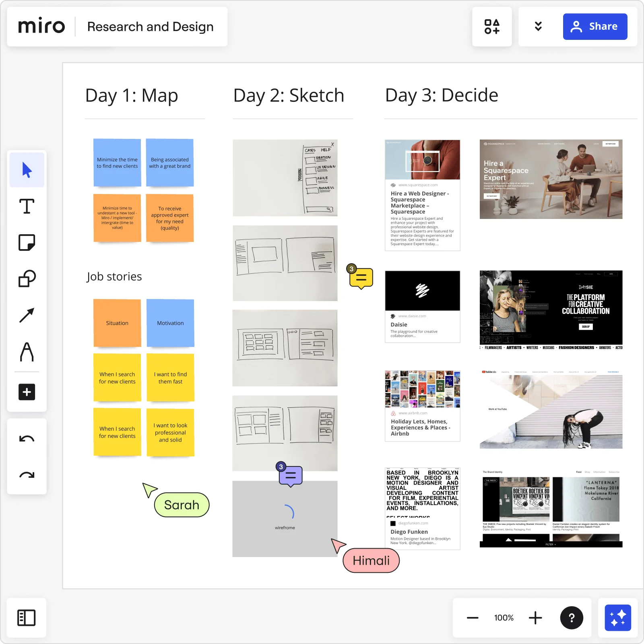Click Sarah's cursor name label
The height and width of the screenshot is (644, 644).
tap(182, 505)
